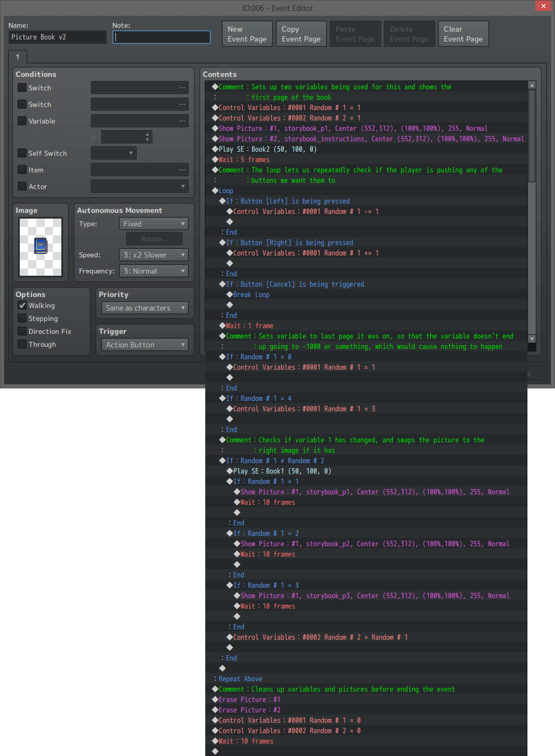Click the Contents scrollbar up arrow

(x=532, y=85)
